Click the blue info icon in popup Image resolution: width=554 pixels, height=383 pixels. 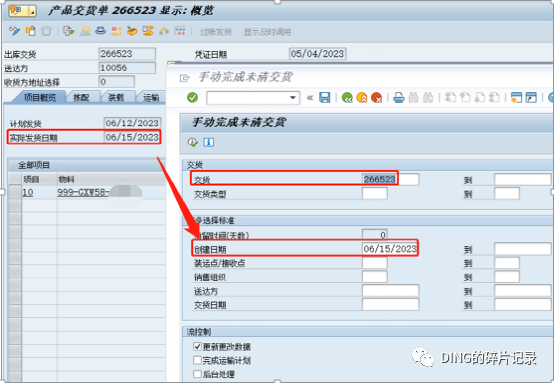click(x=209, y=142)
